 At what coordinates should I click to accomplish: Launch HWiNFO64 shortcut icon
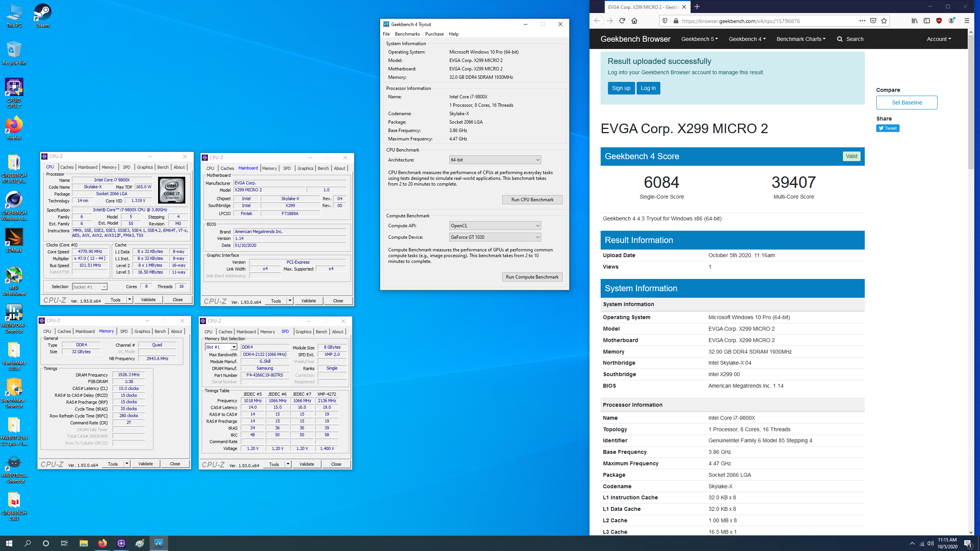(14, 318)
